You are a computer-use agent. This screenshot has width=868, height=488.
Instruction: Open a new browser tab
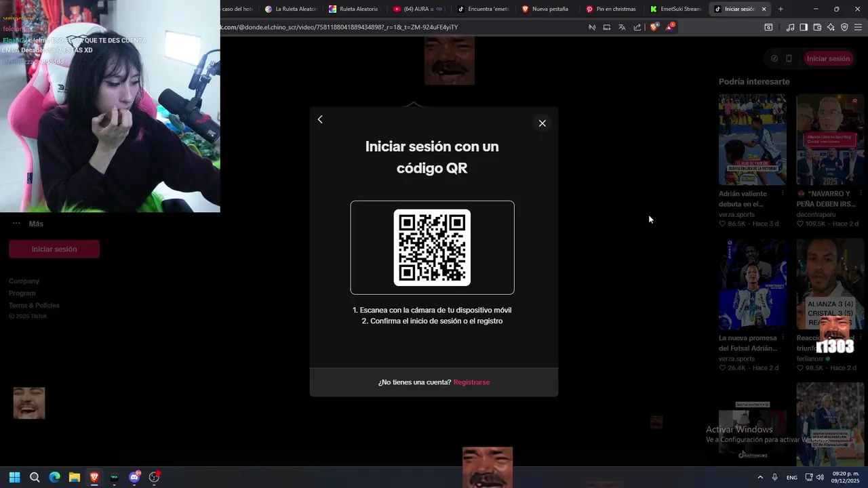coord(781,9)
